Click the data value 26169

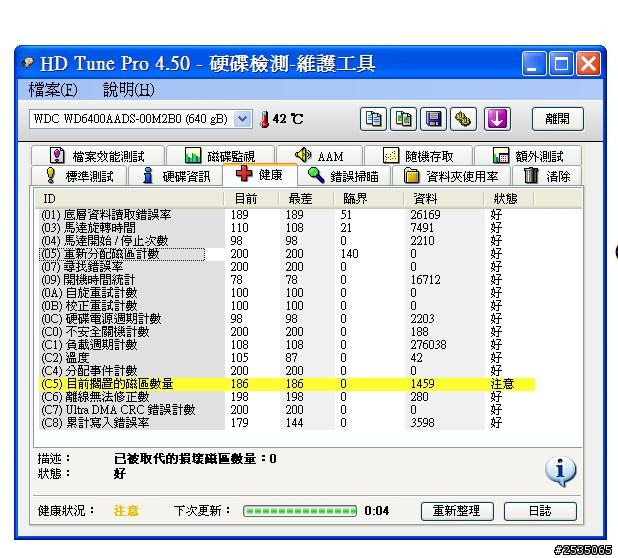point(425,215)
